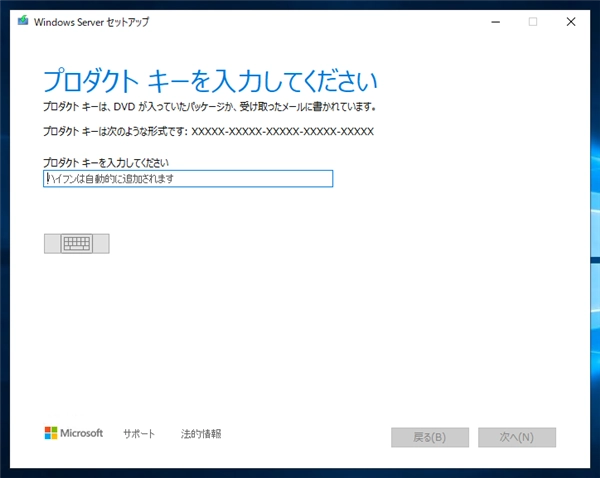Click the product key input field

pos(188,179)
